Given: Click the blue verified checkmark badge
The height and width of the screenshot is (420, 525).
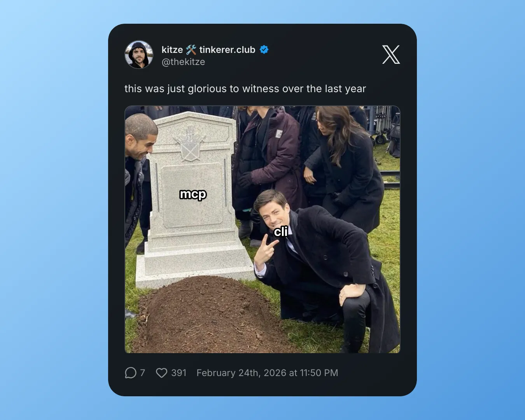Looking at the screenshot, I should (x=264, y=50).
